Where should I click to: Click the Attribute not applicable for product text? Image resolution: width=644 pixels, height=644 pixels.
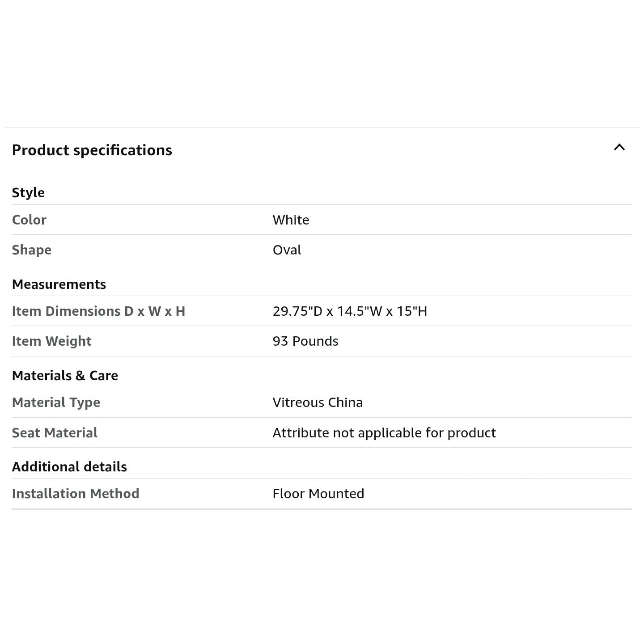pyautogui.click(x=384, y=433)
